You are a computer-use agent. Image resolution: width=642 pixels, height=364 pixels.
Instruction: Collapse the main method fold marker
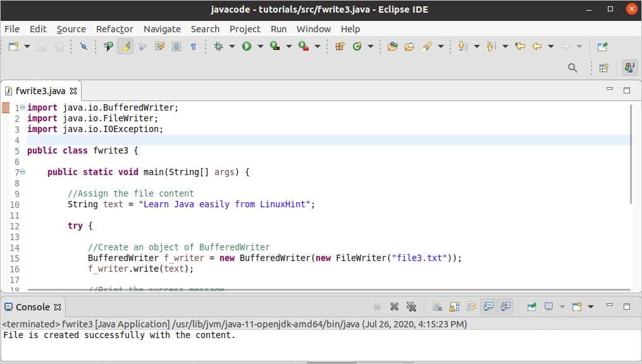[22, 171]
